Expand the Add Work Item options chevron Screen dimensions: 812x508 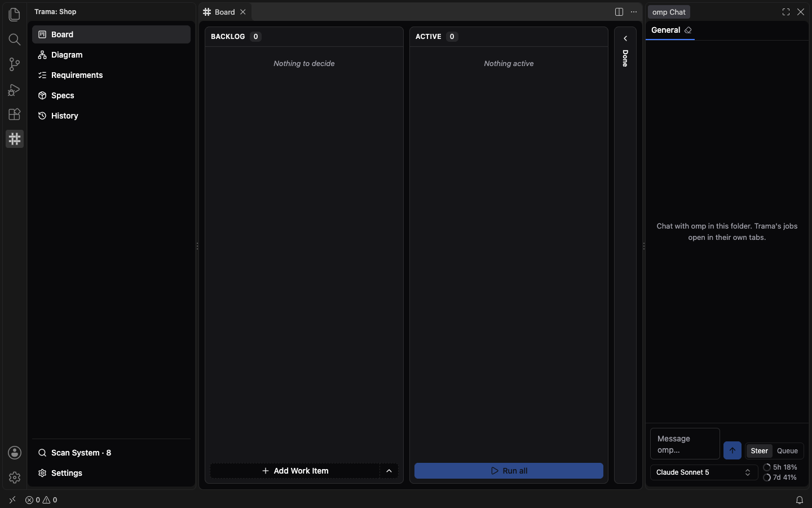pos(389,471)
